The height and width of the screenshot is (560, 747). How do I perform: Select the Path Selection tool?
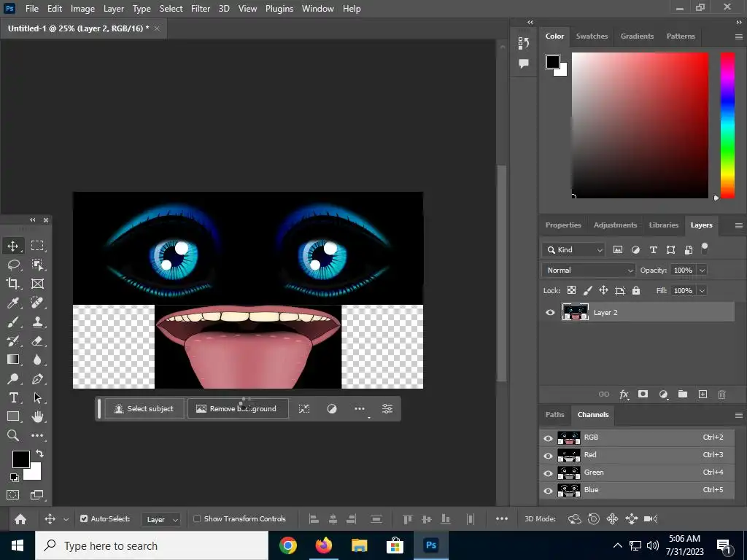click(37, 397)
